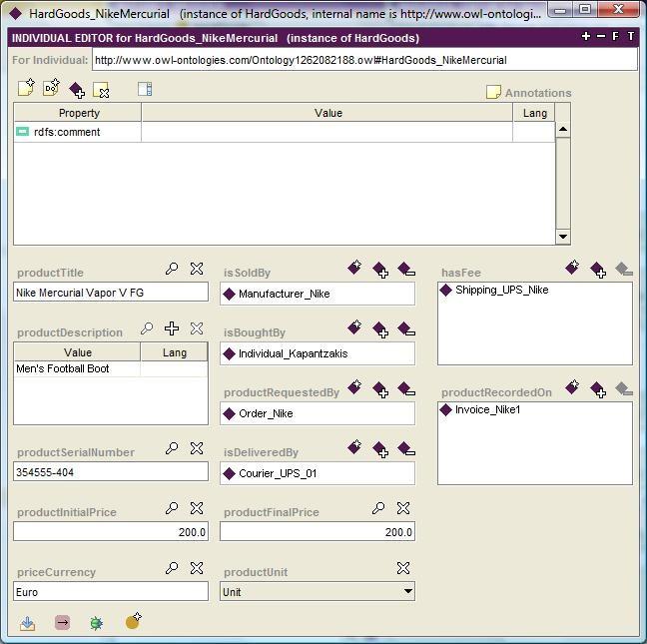Click the add existing resource annotation icon
The image size is (647, 644).
[77, 90]
